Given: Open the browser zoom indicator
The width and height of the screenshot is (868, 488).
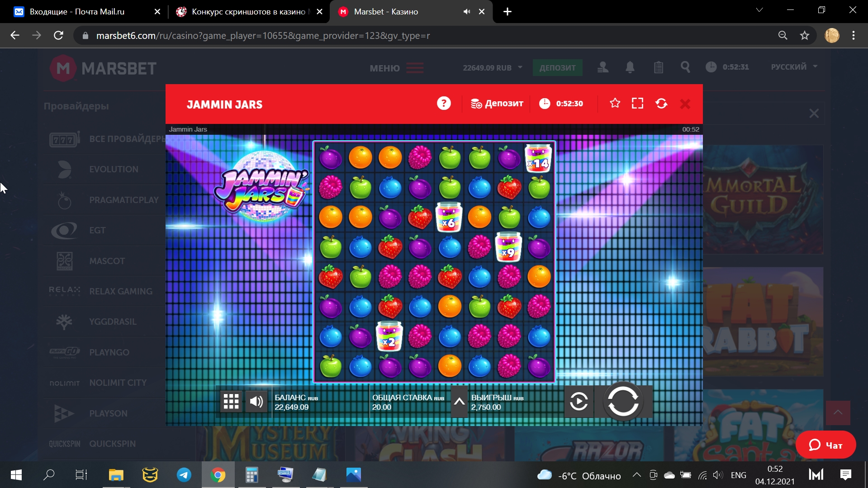Looking at the screenshot, I should coord(783,35).
